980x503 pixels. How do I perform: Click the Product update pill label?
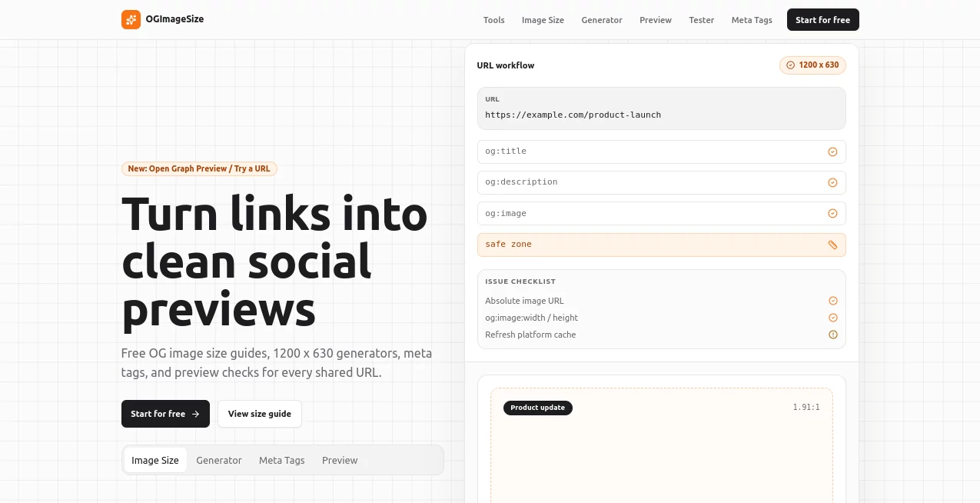[538, 408]
